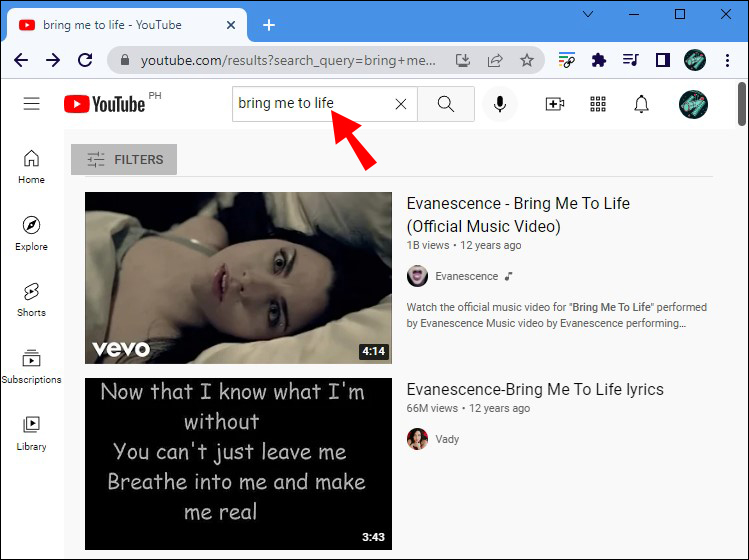Viewport: 749px width, 560px height.
Task: Visit the Evanescence channel name
Action: coord(466,276)
